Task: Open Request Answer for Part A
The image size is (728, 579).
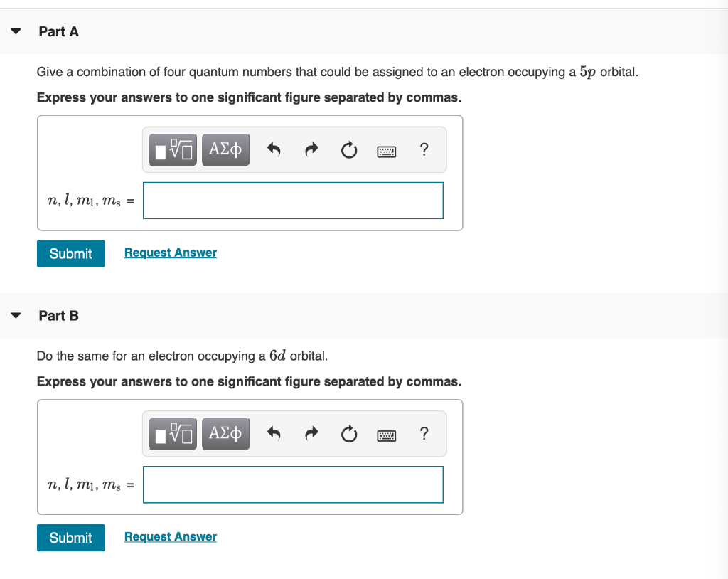Action: point(170,253)
